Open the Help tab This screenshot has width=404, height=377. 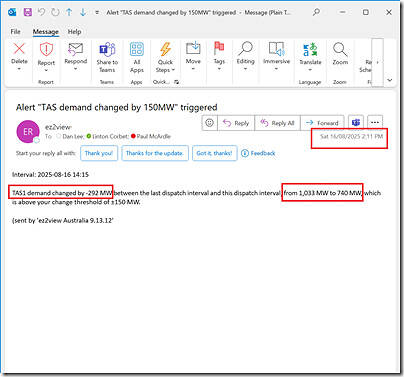pos(74,32)
